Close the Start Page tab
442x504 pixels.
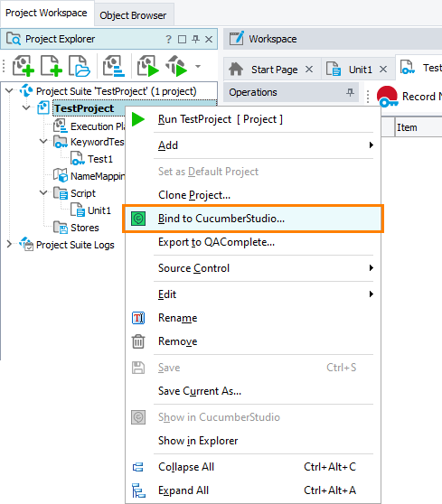[309, 70]
